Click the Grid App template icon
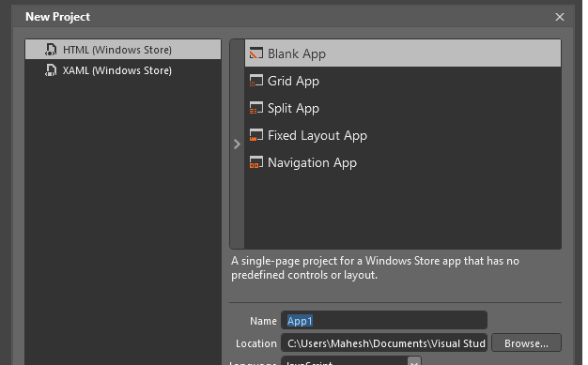The image size is (588, 365). click(x=256, y=81)
